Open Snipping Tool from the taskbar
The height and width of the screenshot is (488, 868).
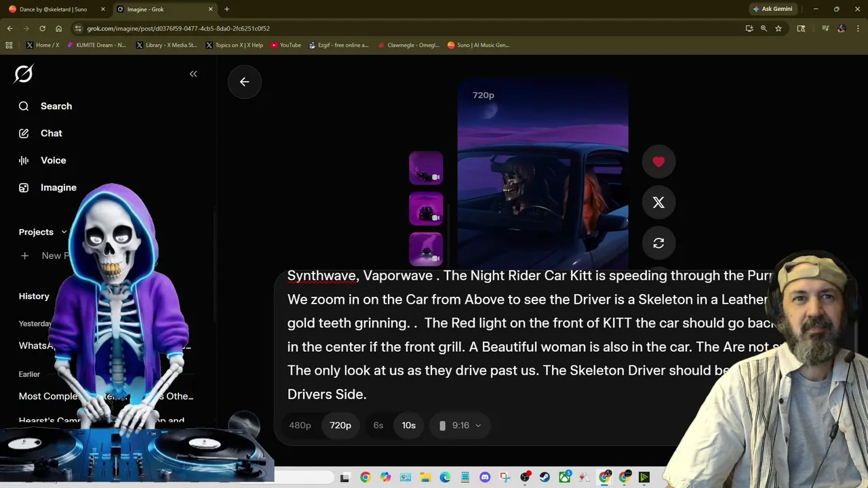point(505,478)
